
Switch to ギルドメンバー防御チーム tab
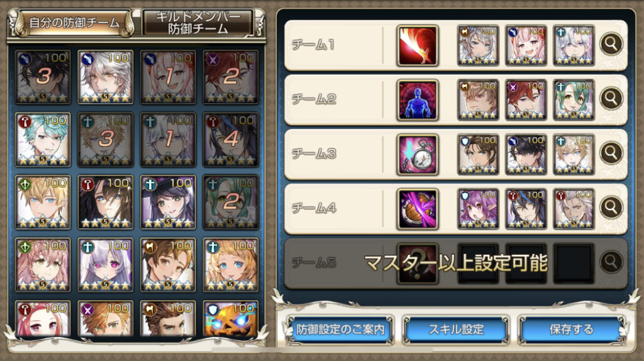[x=198, y=23]
